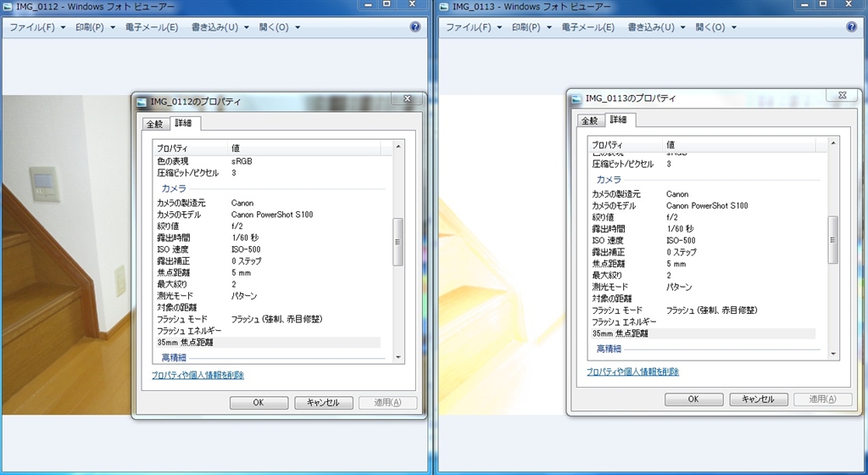Open ファイル(F) menu in IMG_0112 window
Image resolution: width=868 pixels, height=475 pixels.
[x=37, y=27]
